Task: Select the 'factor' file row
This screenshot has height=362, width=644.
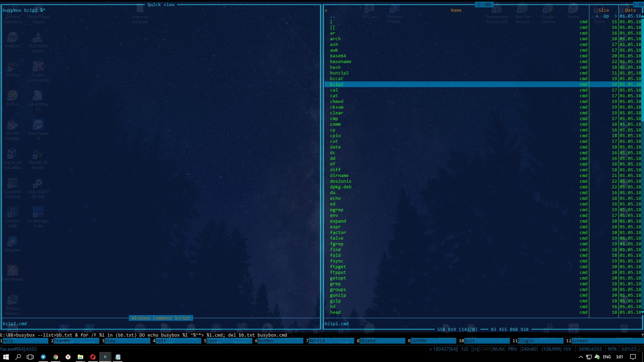Action: click(x=483, y=232)
